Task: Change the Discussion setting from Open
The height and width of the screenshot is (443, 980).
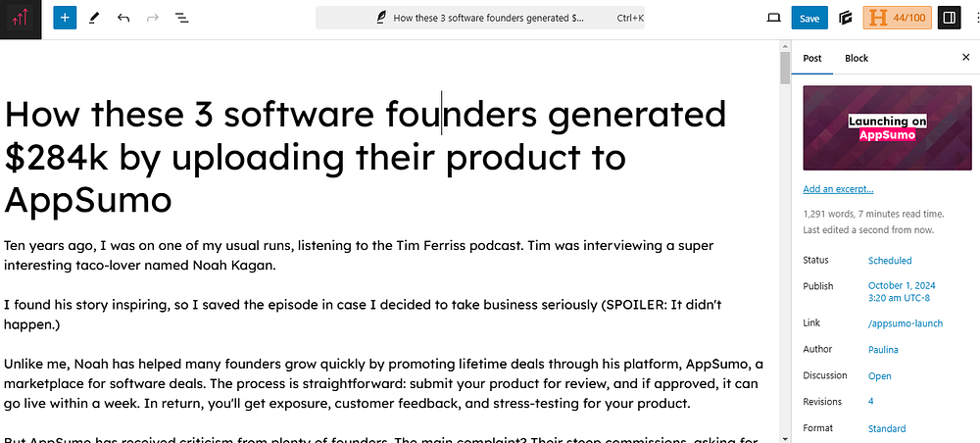Action: point(879,376)
